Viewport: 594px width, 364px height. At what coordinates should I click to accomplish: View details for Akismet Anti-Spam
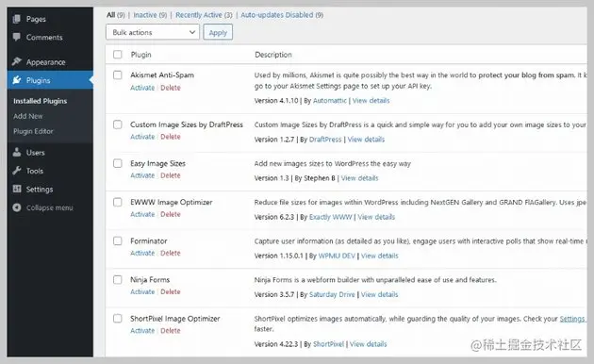pos(371,100)
